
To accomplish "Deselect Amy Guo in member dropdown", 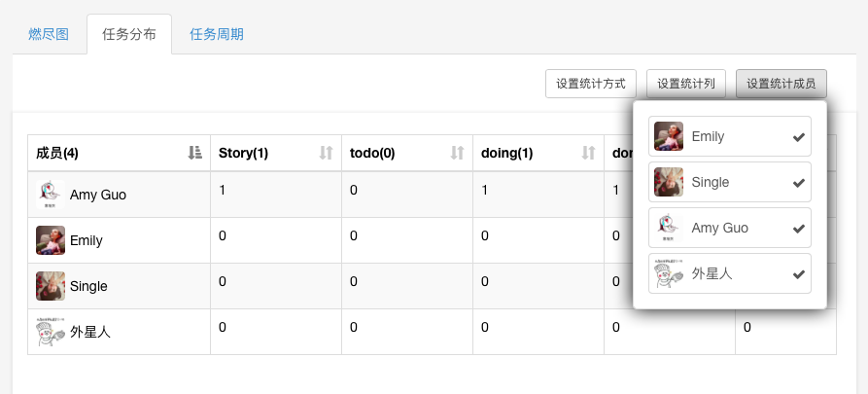I will pos(798,229).
